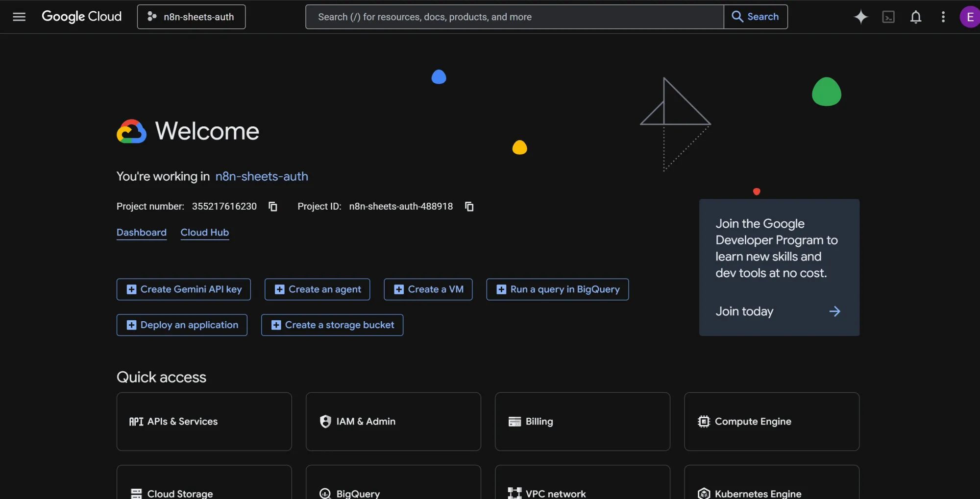The height and width of the screenshot is (499, 980).
Task: Focus the resource search field
Action: (514, 17)
